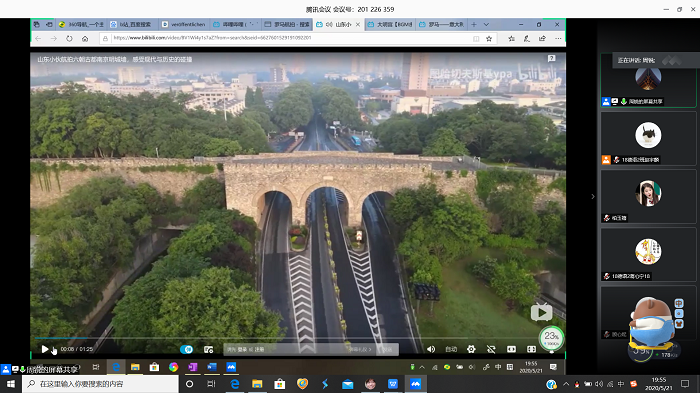Open the favorites hub icon

click(x=511, y=39)
